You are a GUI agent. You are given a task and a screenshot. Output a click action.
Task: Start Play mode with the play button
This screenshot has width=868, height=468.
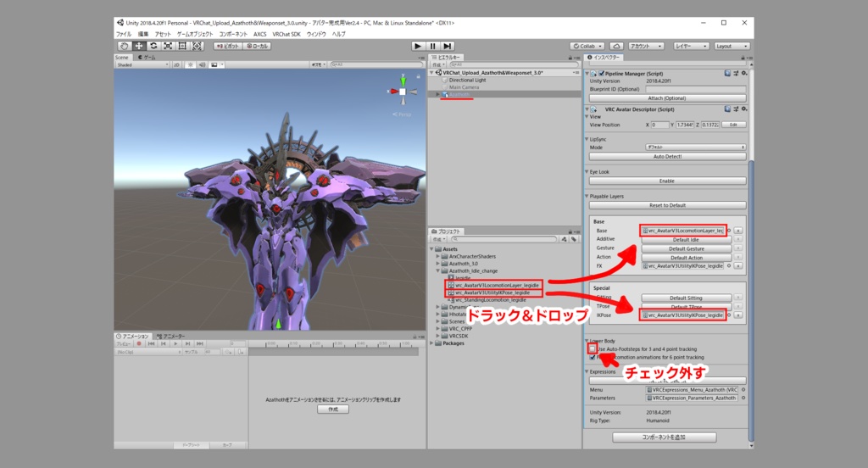(418, 46)
